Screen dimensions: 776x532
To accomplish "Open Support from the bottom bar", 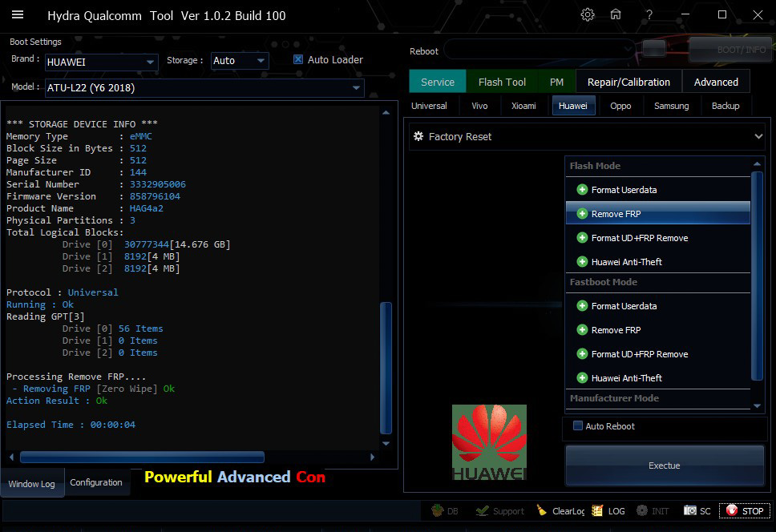I will 482,510.
